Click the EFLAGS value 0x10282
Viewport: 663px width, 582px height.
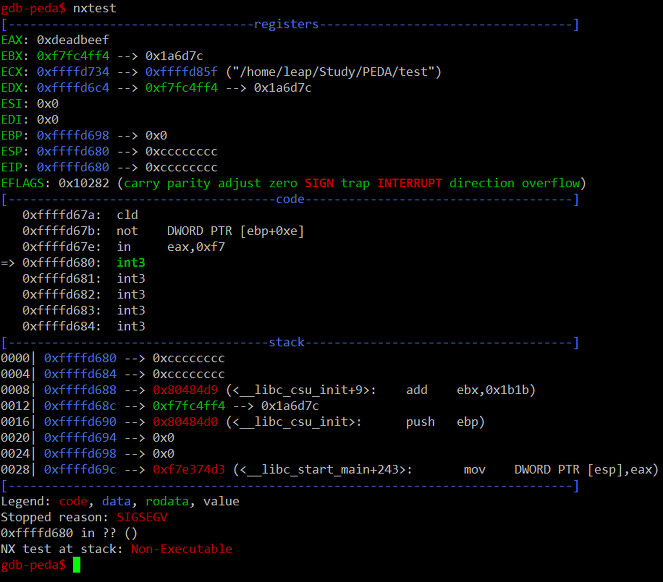click(x=84, y=183)
